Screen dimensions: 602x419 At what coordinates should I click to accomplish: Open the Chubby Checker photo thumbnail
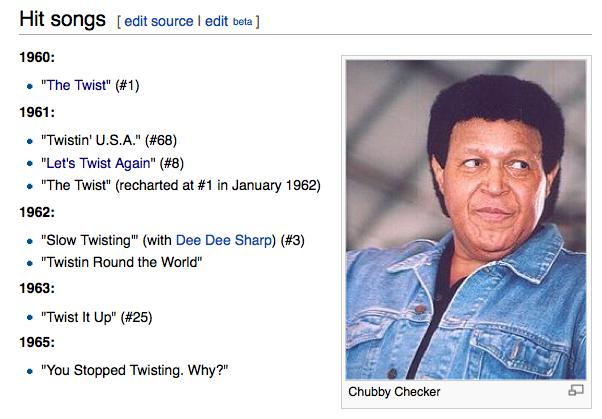[x=465, y=218]
